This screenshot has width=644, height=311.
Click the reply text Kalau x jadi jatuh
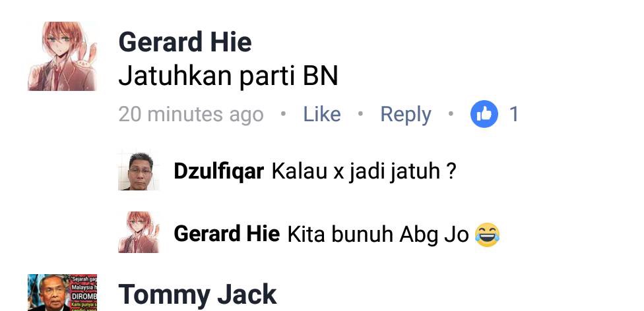point(364,171)
